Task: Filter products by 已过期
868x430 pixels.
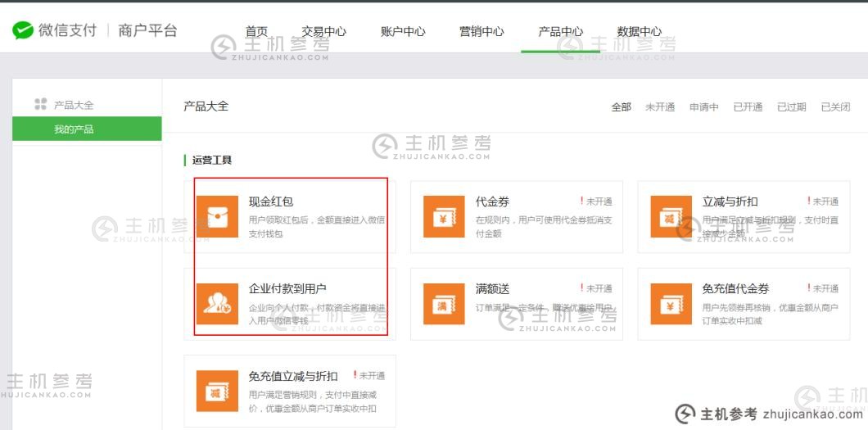Action: click(x=792, y=107)
